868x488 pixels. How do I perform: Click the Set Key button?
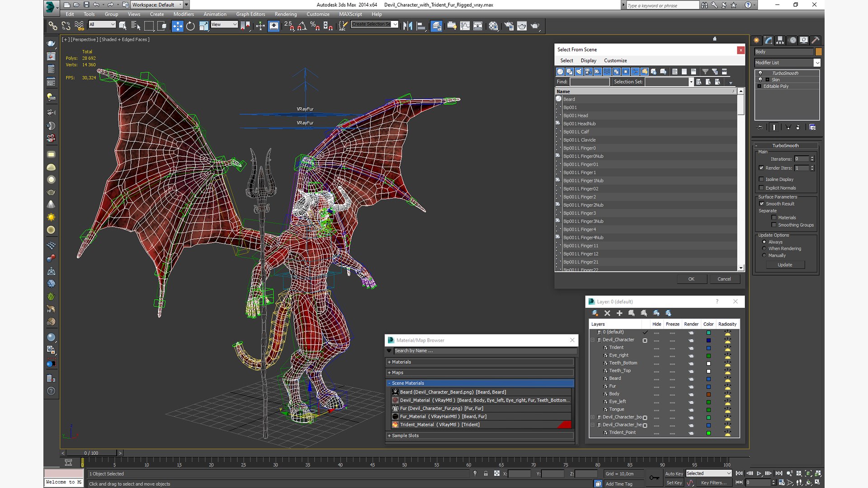pyautogui.click(x=674, y=483)
